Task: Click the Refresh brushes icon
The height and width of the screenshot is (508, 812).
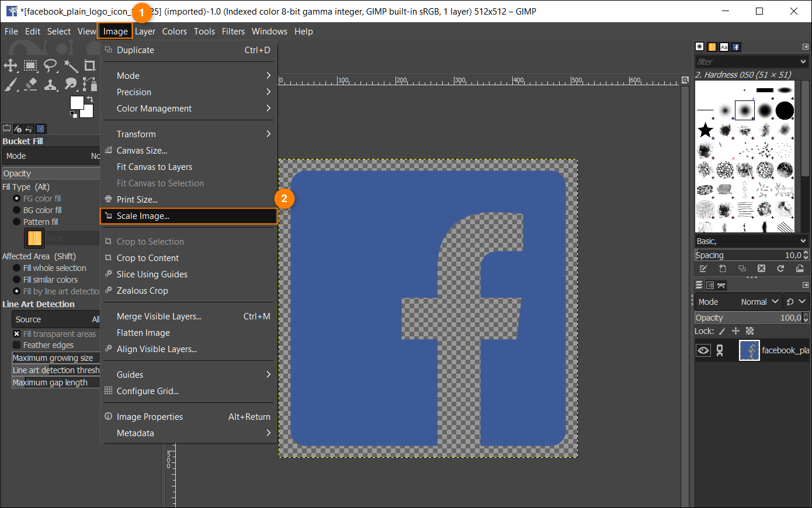Action: (x=780, y=269)
